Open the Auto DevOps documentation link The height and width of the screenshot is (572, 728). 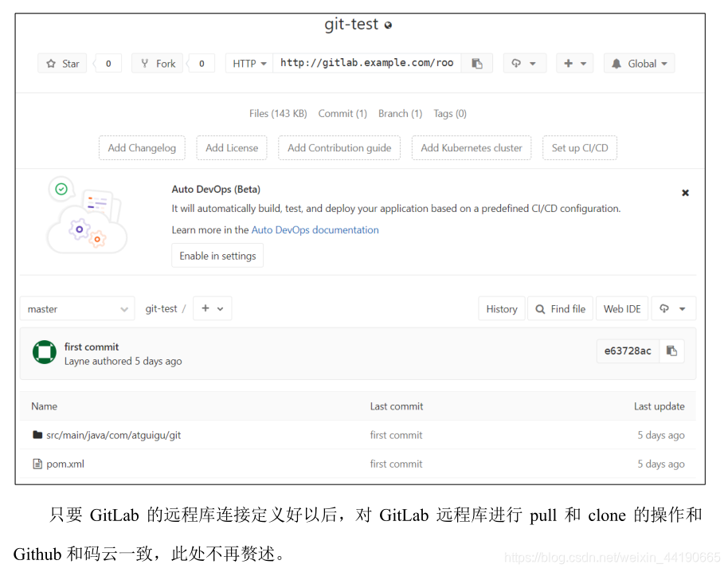(x=315, y=229)
